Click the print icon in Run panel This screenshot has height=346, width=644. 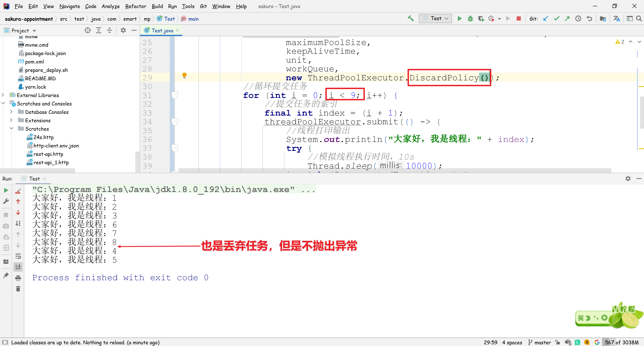click(18, 278)
